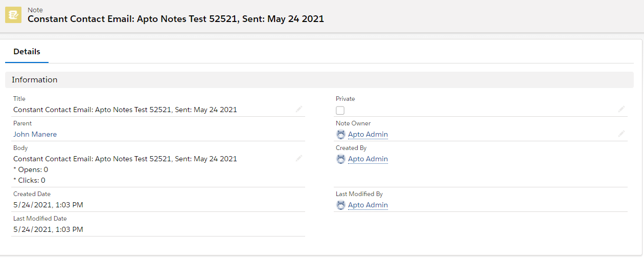Edit the Title field via its pencil icon
The width and height of the screenshot is (644, 258).
(x=299, y=109)
